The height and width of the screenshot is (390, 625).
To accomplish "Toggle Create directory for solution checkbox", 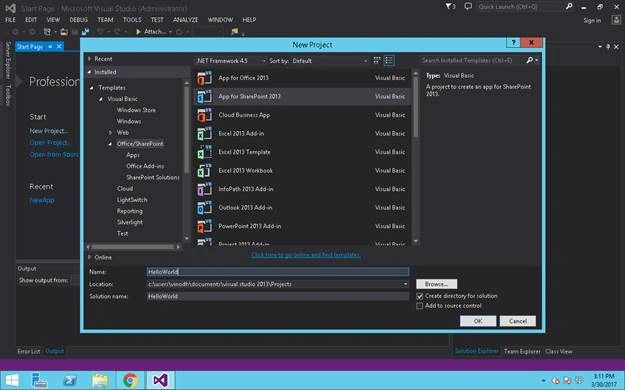I will pos(419,296).
